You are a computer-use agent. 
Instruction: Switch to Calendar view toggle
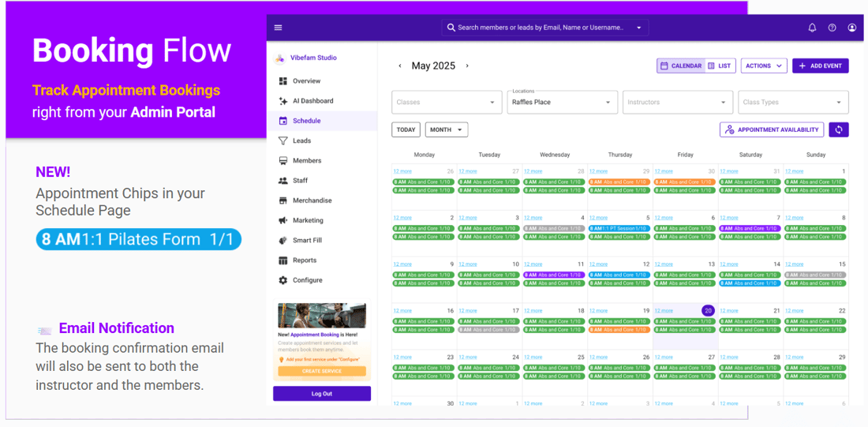point(680,66)
